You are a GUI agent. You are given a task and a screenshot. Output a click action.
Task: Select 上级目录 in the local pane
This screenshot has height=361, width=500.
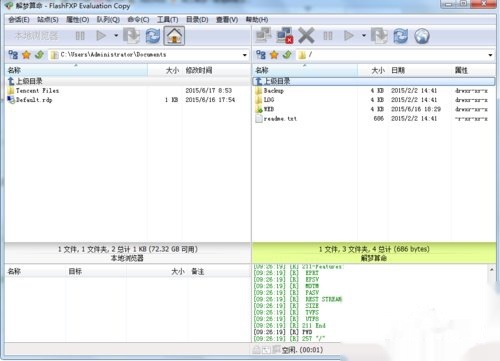(x=127, y=81)
